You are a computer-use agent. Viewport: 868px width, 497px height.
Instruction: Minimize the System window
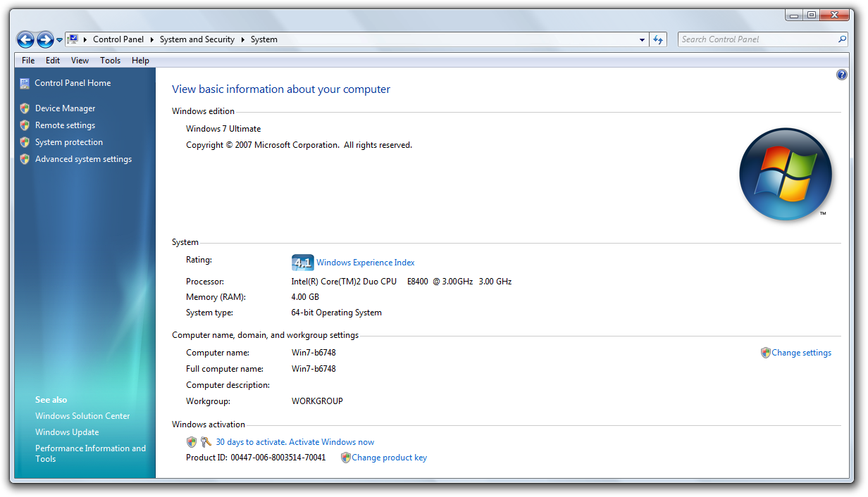tap(793, 15)
